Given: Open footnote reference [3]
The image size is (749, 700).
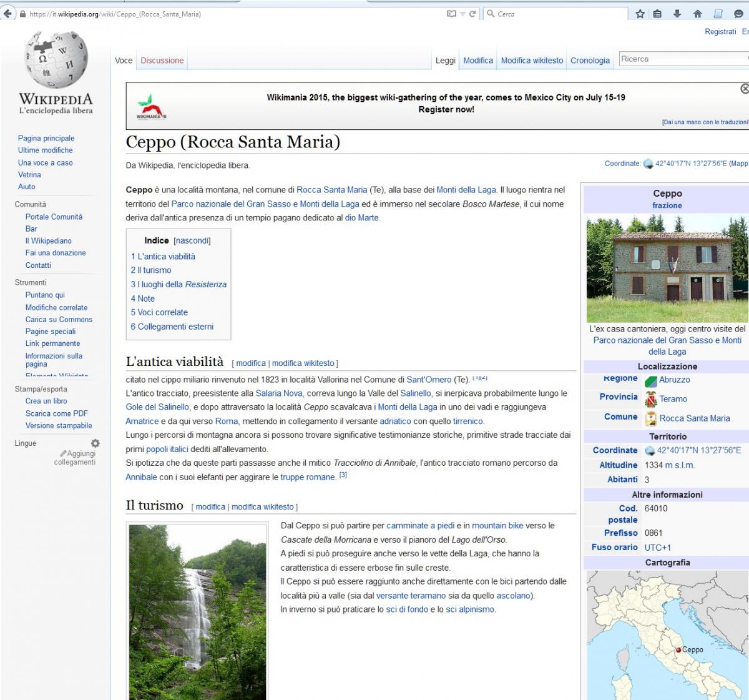Looking at the screenshot, I should tap(343, 475).
